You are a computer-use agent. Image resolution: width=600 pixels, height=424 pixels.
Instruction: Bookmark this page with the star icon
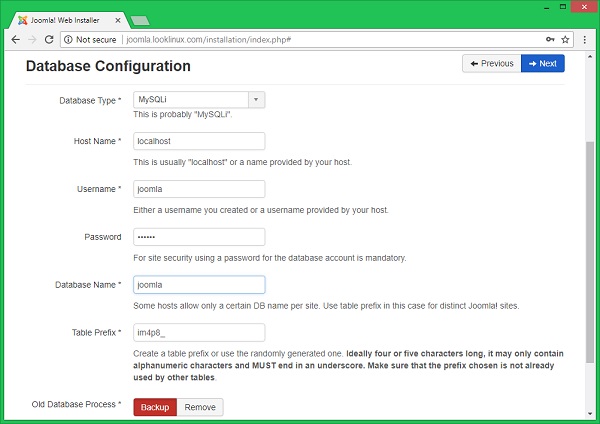pos(565,39)
